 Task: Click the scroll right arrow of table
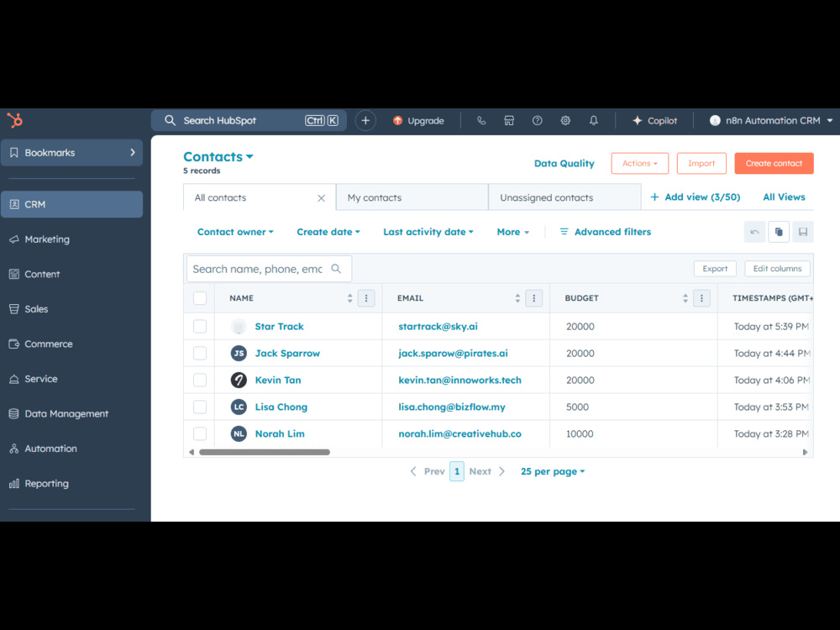[805, 452]
